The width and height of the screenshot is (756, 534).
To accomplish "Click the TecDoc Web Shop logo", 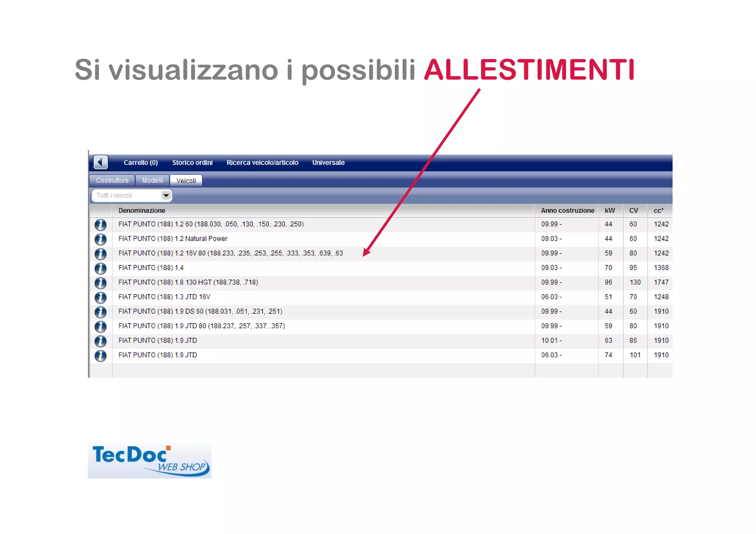I will point(150,461).
